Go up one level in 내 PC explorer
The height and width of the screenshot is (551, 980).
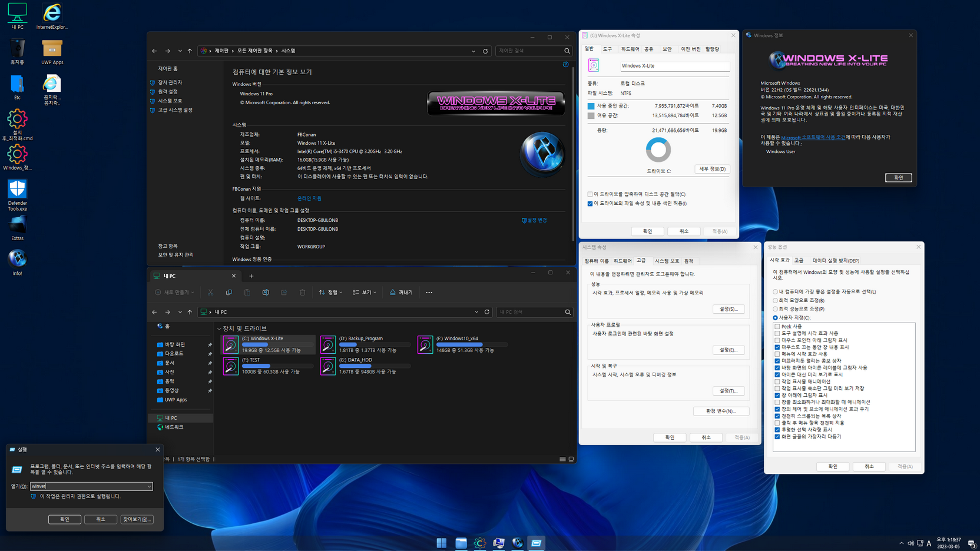190,312
